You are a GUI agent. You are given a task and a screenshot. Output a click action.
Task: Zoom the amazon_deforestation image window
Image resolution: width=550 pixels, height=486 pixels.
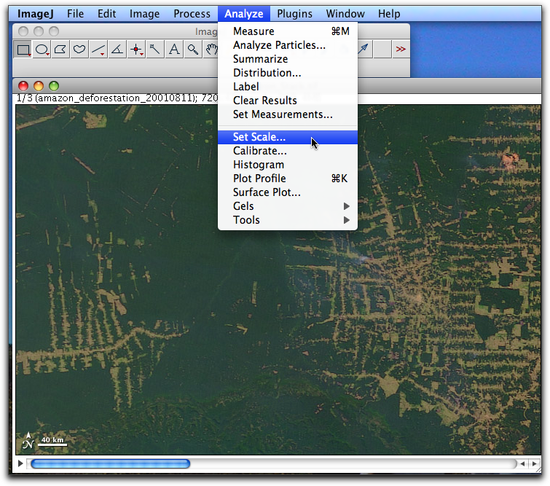point(54,86)
